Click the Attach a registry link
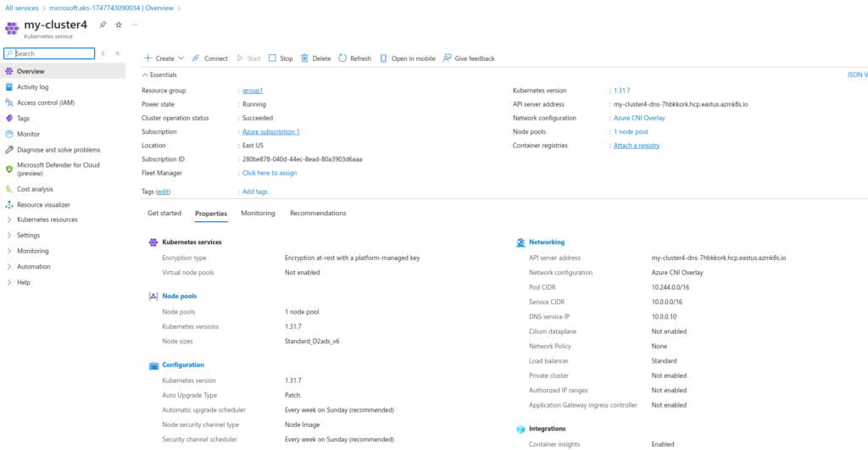Viewport: 868px width, 450px height. [636, 146]
